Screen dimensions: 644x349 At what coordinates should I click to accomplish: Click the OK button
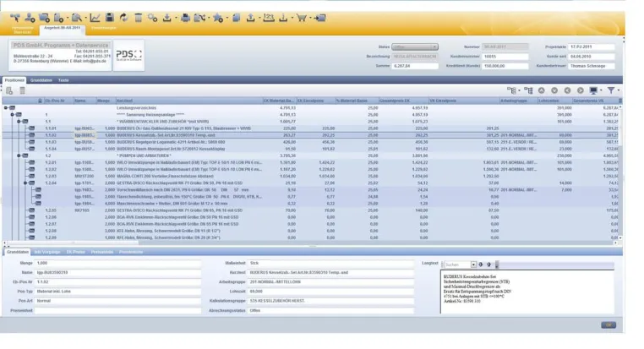coord(609,324)
